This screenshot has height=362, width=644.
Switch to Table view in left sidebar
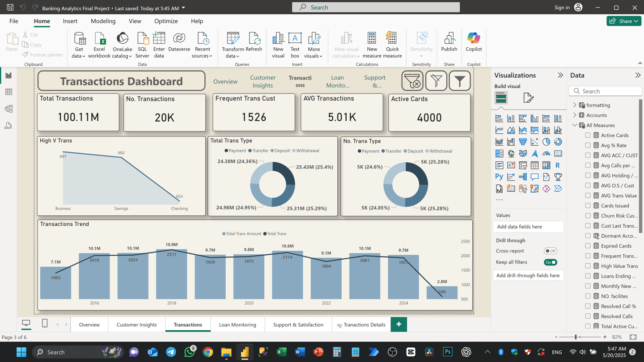8,92
